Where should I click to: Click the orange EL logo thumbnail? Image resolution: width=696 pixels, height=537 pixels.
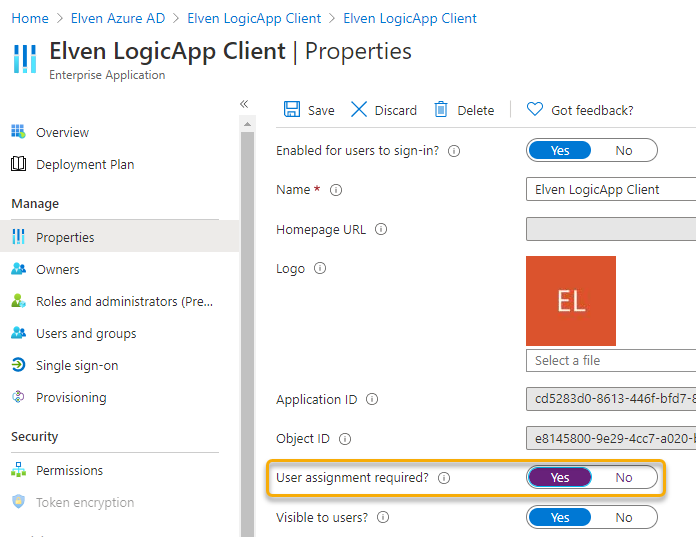571,300
